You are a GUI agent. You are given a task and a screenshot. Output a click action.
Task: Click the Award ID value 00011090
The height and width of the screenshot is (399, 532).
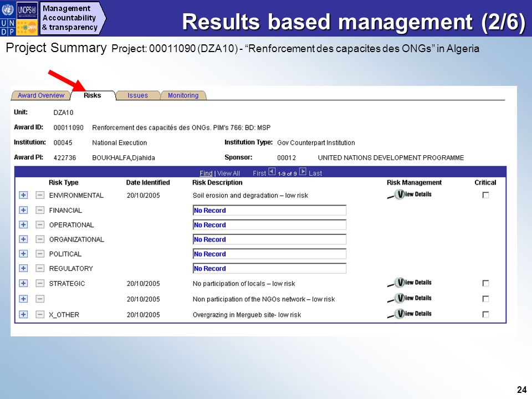[x=68, y=128]
